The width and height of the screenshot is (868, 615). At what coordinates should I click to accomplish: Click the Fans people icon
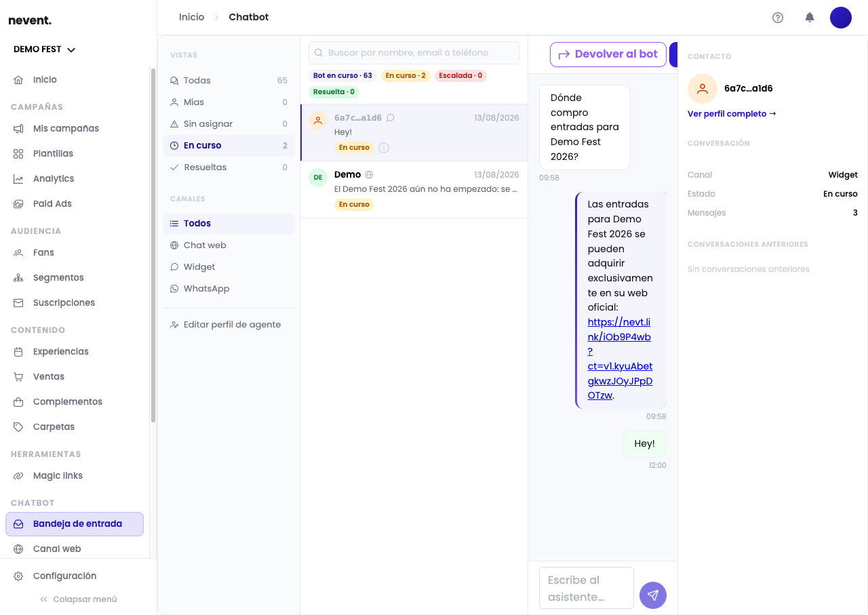click(18, 253)
